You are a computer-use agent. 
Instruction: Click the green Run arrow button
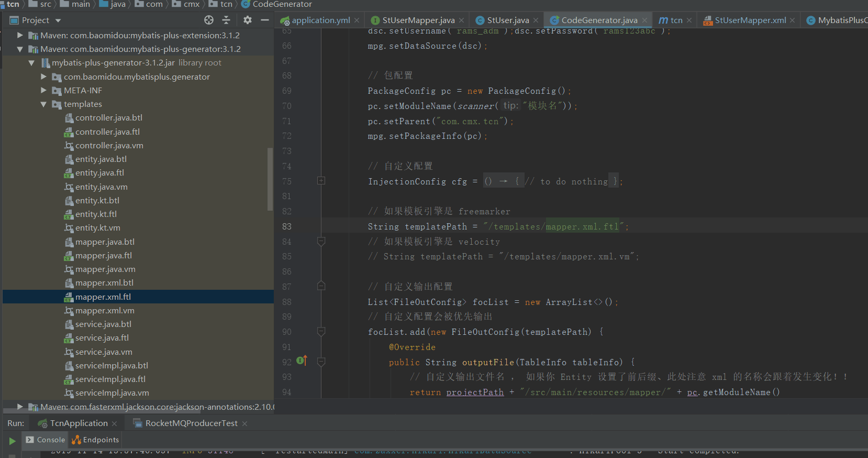(x=12, y=441)
